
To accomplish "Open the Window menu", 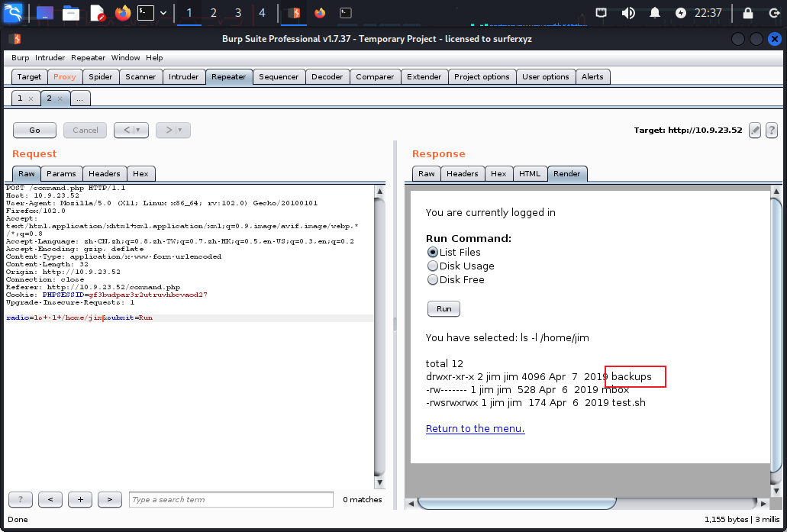I will coord(125,58).
